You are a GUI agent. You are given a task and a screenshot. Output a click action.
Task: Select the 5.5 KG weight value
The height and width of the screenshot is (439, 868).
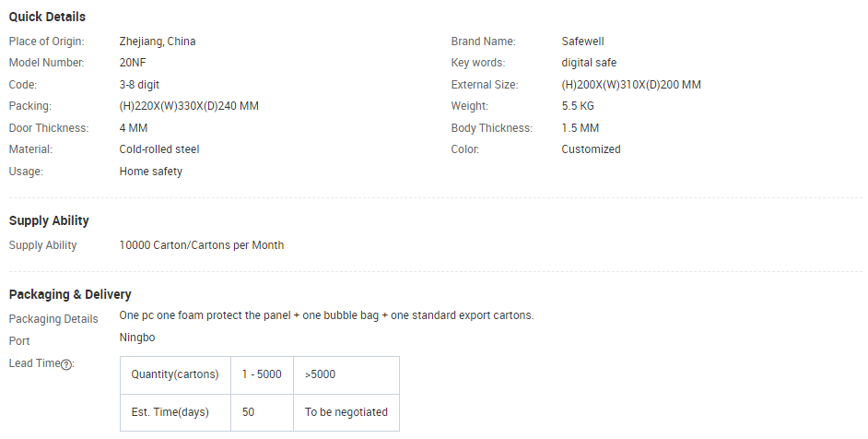point(578,106)
